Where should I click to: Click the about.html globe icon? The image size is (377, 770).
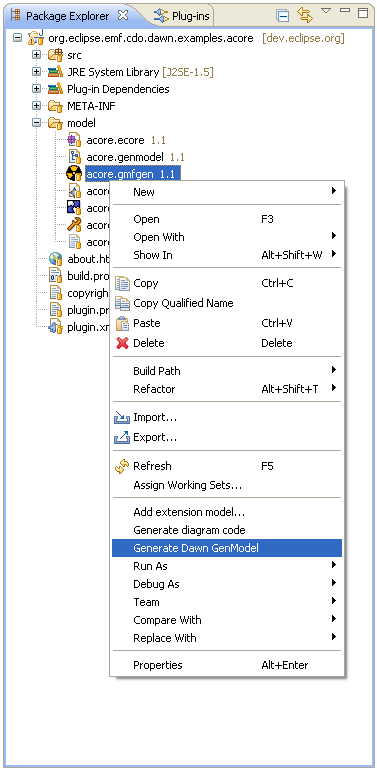pos(55,258)
